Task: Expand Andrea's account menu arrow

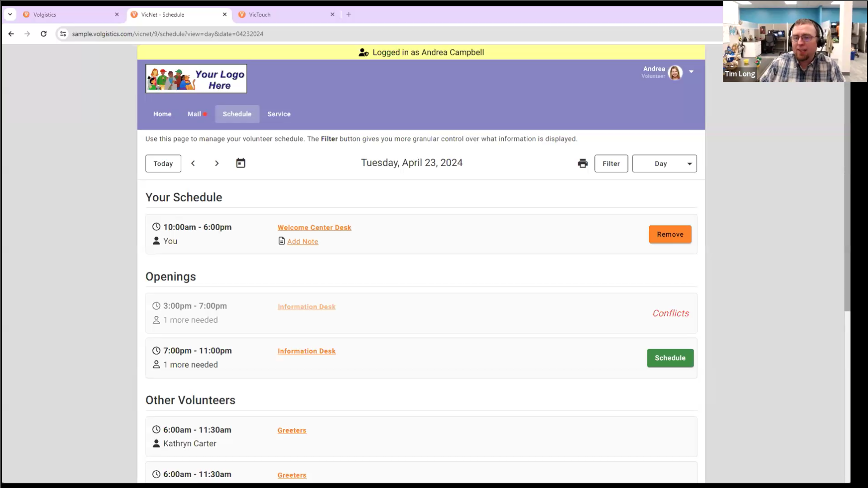Action: 691,71
